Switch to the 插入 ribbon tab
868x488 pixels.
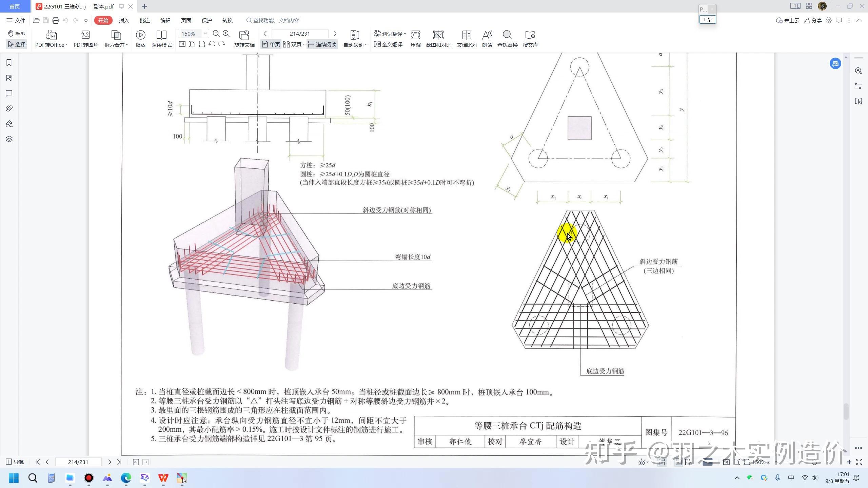click(x=124, y=20)
